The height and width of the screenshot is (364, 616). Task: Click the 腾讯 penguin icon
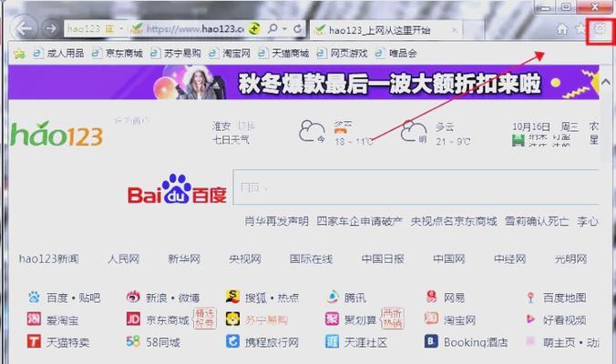(333, 297)
